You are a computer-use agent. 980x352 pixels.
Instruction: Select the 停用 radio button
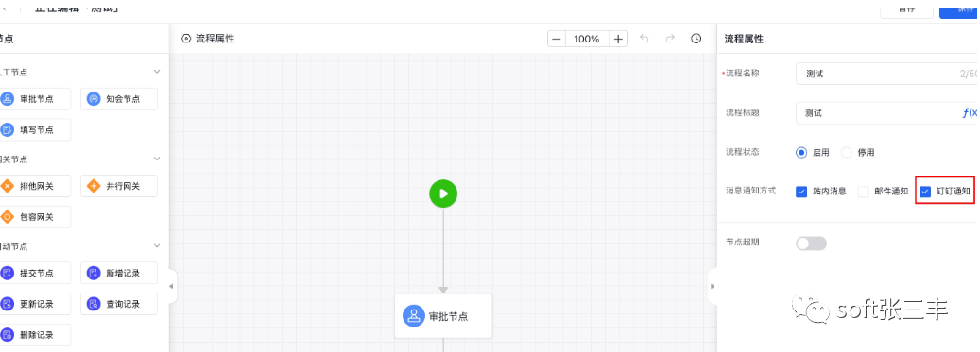847,152
